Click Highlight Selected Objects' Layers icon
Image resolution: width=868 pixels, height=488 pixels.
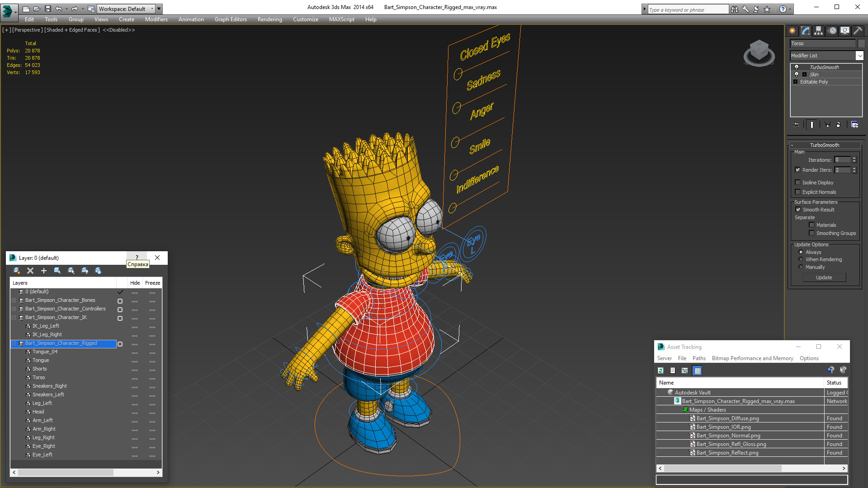71,271
